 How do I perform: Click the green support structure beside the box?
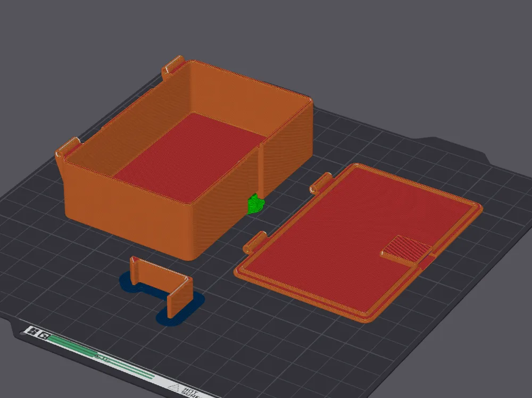pos(255,204)
